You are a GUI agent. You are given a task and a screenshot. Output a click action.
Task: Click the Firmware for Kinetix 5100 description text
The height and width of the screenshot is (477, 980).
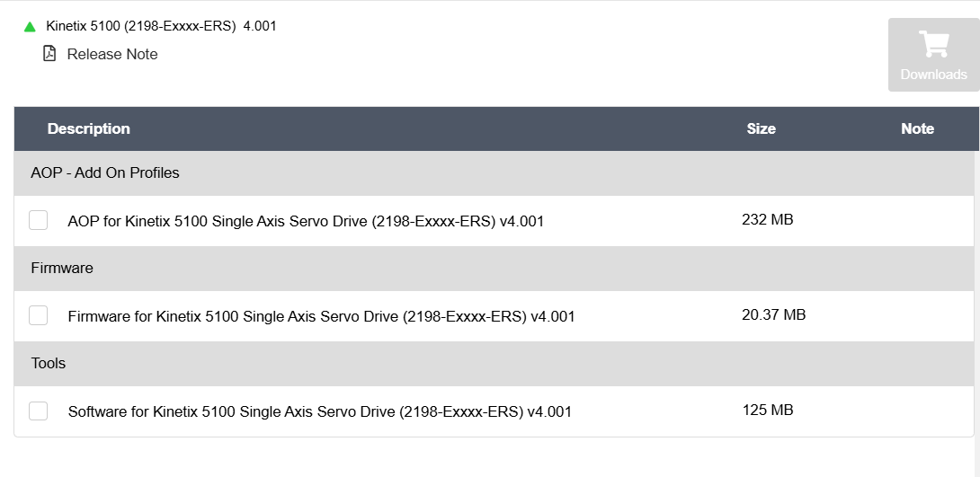point(321,316)
